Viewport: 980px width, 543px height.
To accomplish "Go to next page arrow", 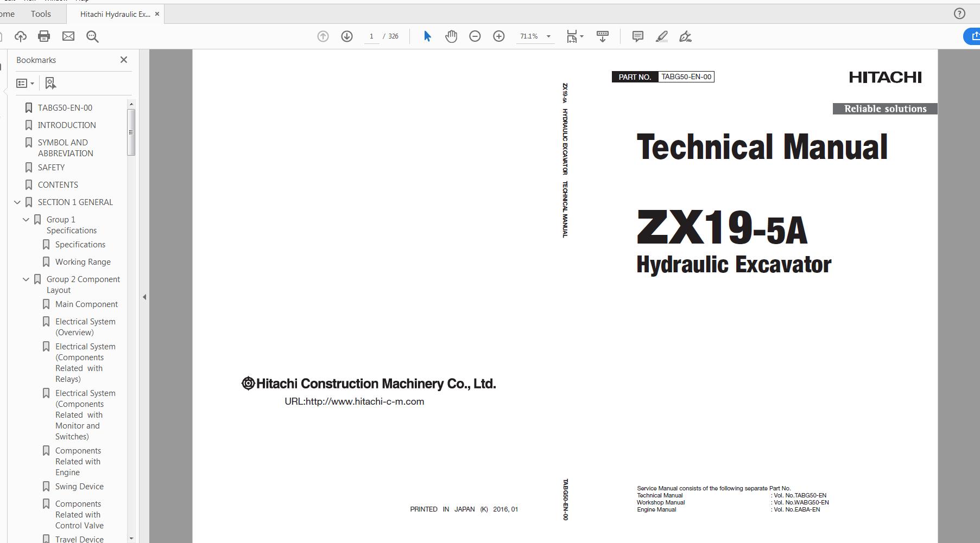I will 347,36.
